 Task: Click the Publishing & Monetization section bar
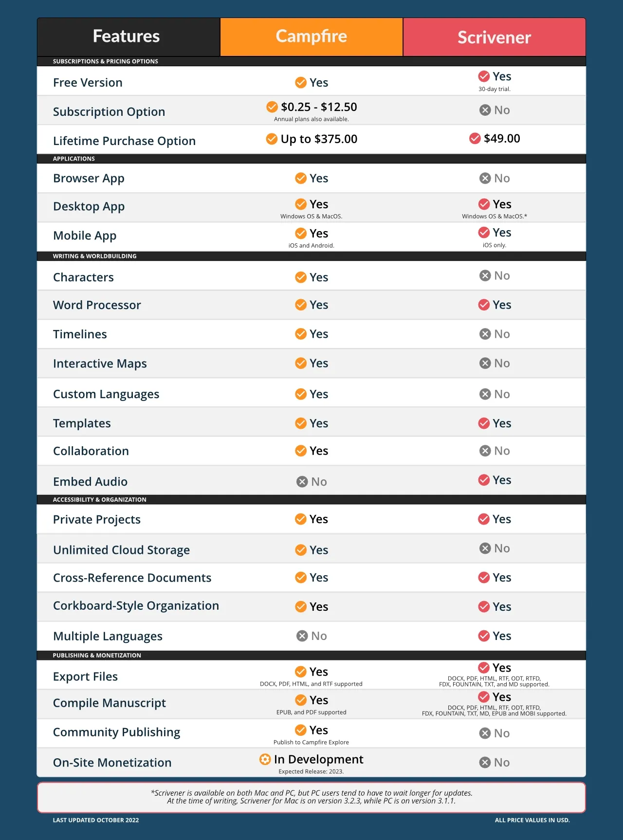tap(311, 656)
